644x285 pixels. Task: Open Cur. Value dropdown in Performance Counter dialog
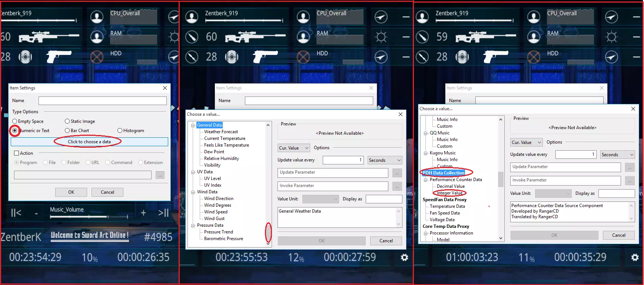coord(527,142)
